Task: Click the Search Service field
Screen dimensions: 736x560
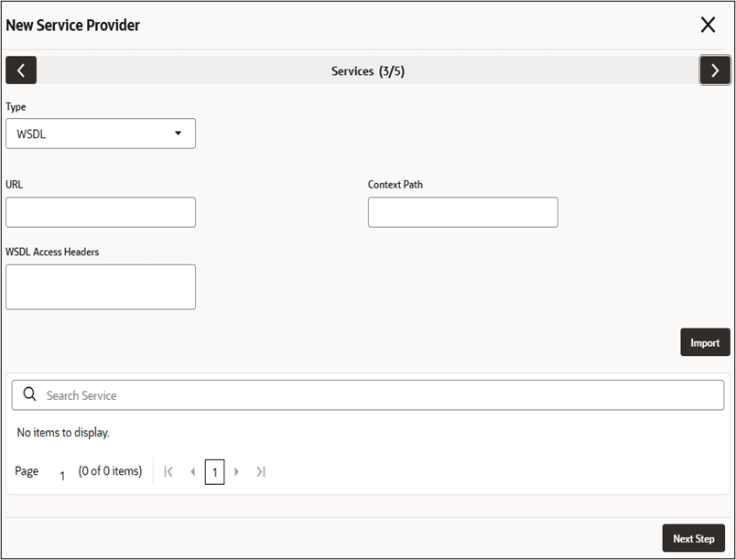Action: tap(368, 395)
